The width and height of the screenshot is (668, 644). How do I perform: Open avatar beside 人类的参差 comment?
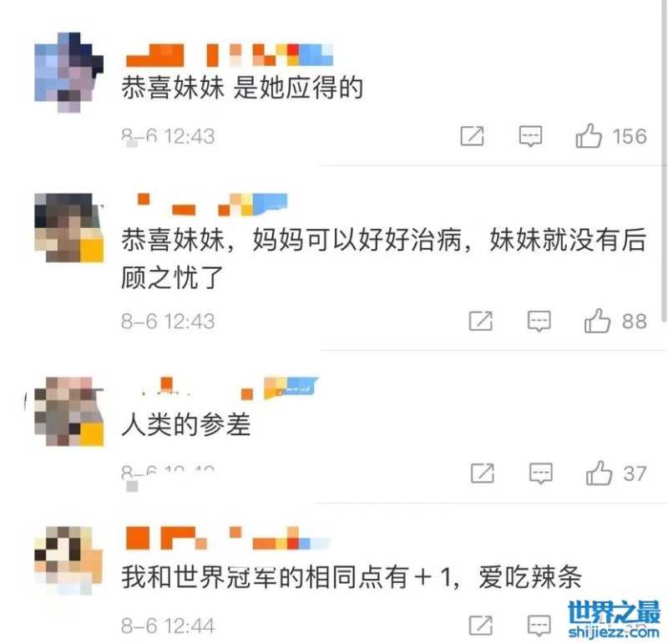point(68,411)
